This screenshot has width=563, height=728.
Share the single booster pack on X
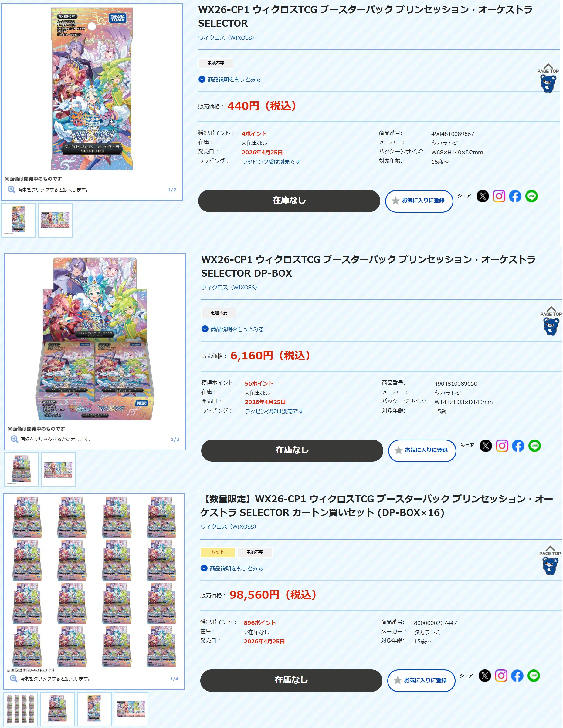[483, 196]
